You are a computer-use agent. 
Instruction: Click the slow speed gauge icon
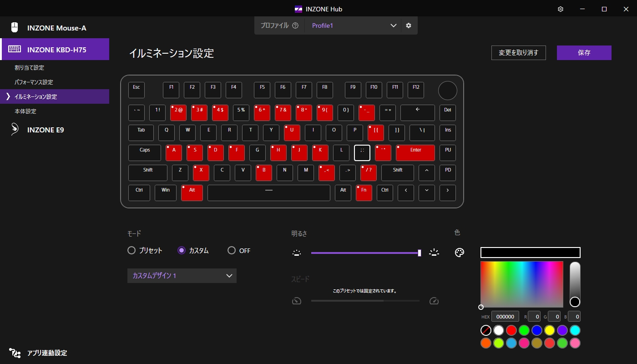[297, 301]
